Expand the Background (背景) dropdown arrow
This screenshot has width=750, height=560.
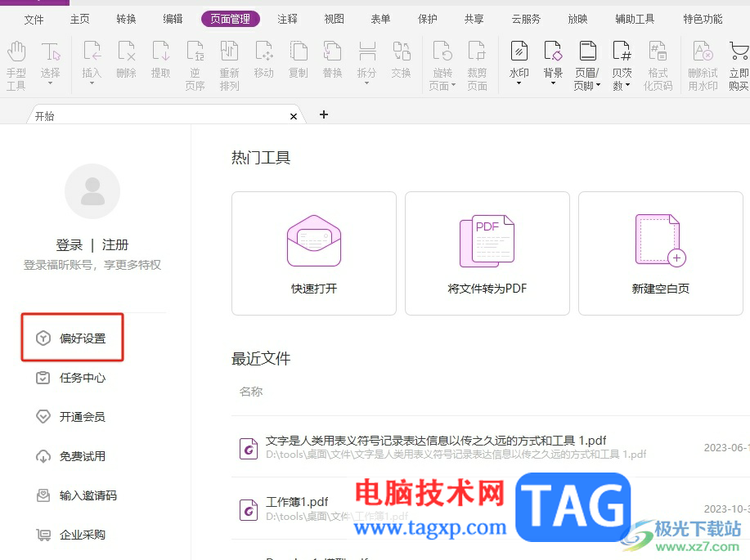[554, 83]
